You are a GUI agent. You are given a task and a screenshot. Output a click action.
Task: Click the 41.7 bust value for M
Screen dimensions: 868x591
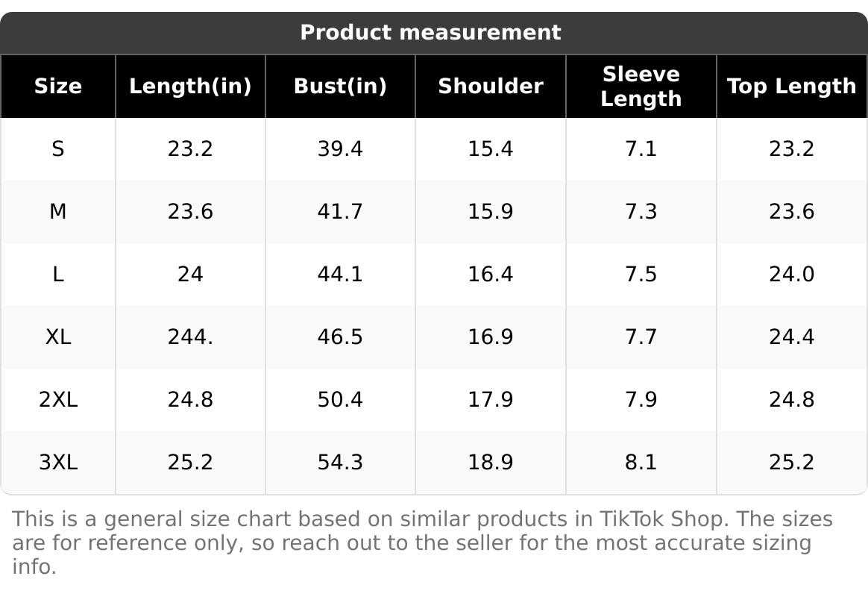pyautogui.click(x=340, y=212)
